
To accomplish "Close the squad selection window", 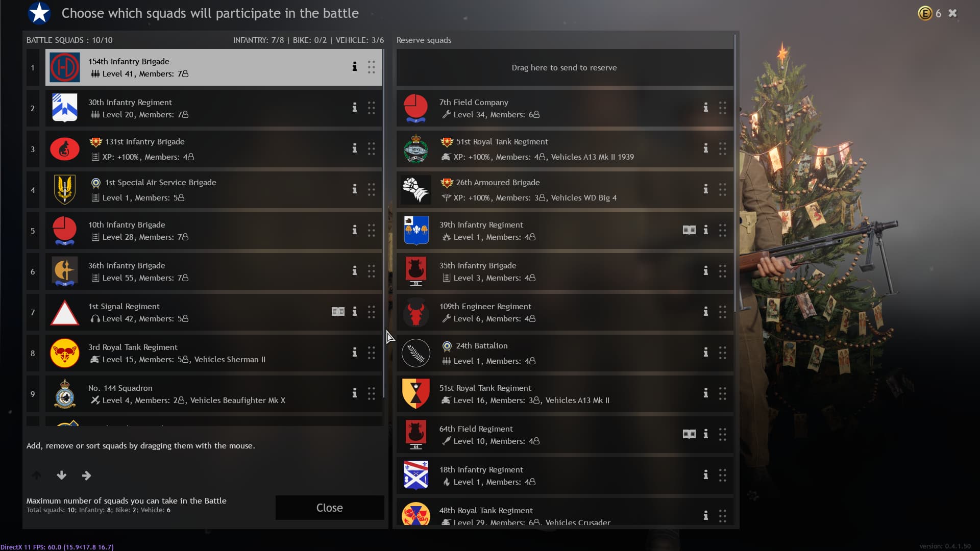I will tap(952, 13).
